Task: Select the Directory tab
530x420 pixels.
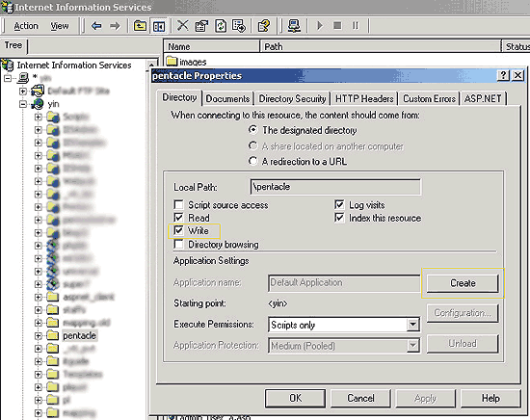Action: [x=179, y=97]
